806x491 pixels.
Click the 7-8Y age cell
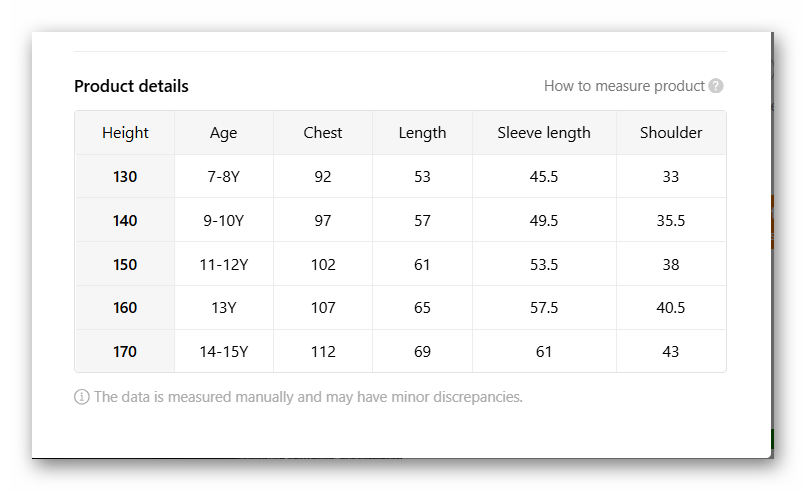click(x=224, y=177)
